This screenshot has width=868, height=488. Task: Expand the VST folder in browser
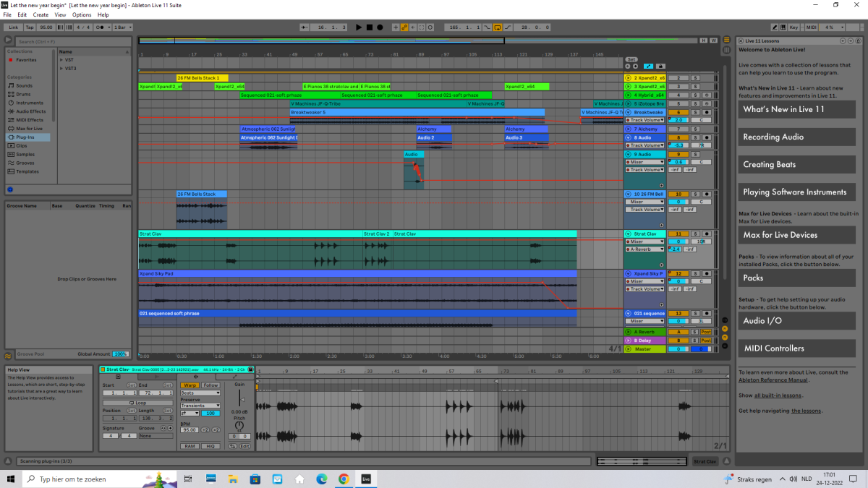coord(61,59)
